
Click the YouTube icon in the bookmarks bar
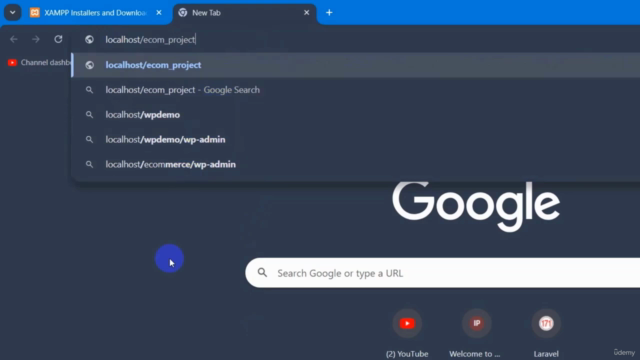(x=12, y=62)
